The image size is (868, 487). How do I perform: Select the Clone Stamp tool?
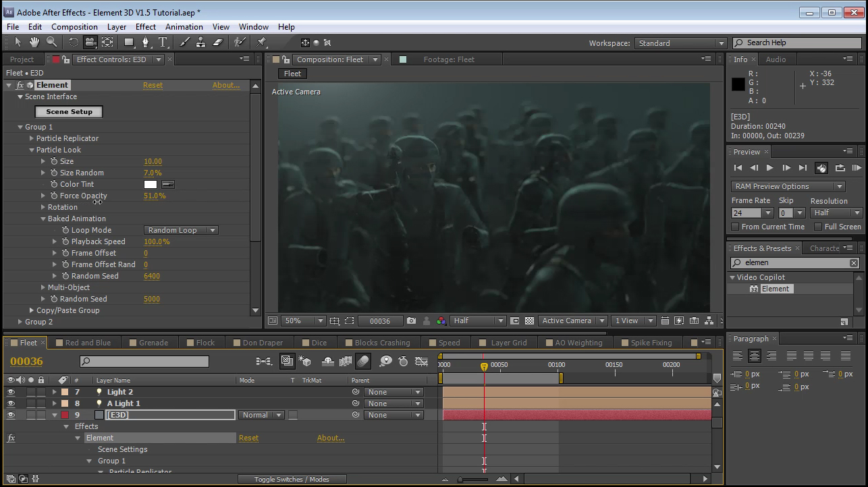(x=200, y=42)
